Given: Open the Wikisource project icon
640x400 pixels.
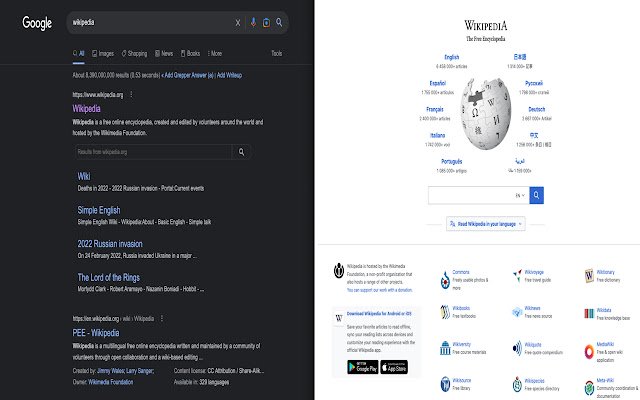Looking at the screenshot, I should point(445,384).
